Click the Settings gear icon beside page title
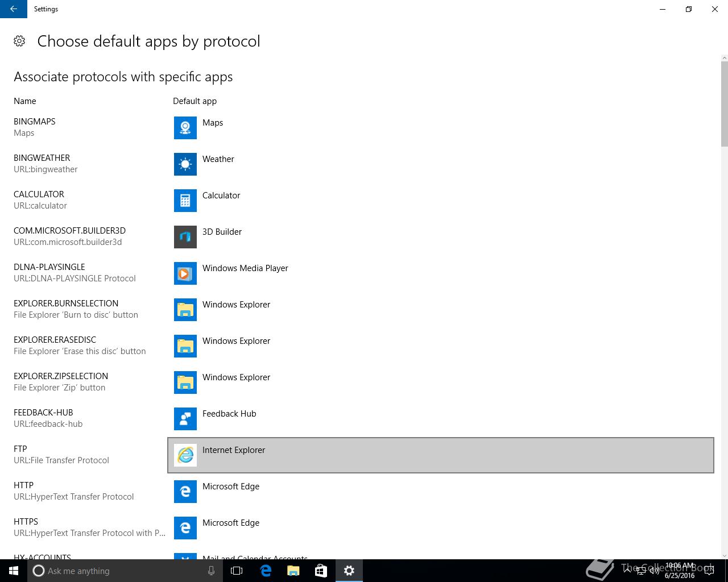The image size is (728, 582). pyautogui.click(x=19, y=41)
